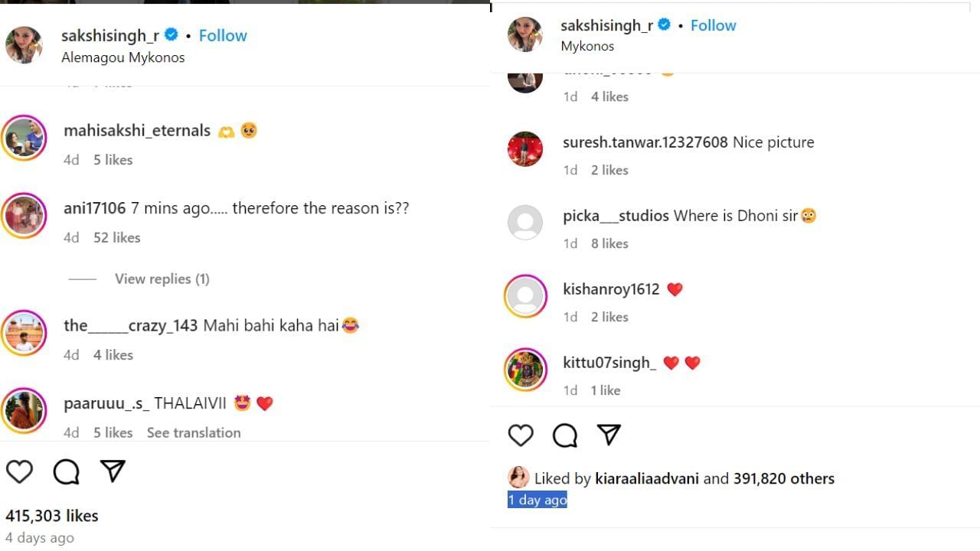980x551 pixels.
Task: View the 391,820 others likes list
Action: [x=783, y=478]
